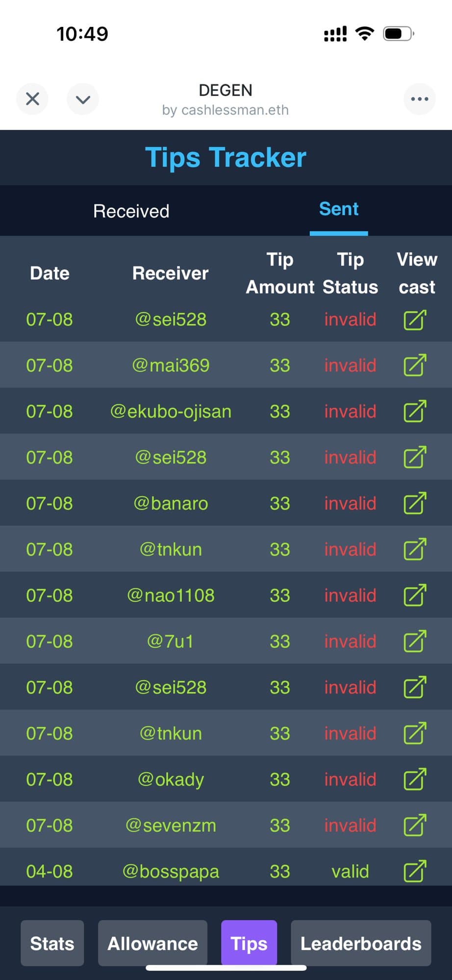Switch to the Received tab
Viewport: 452px width, 980px height.
131,211
